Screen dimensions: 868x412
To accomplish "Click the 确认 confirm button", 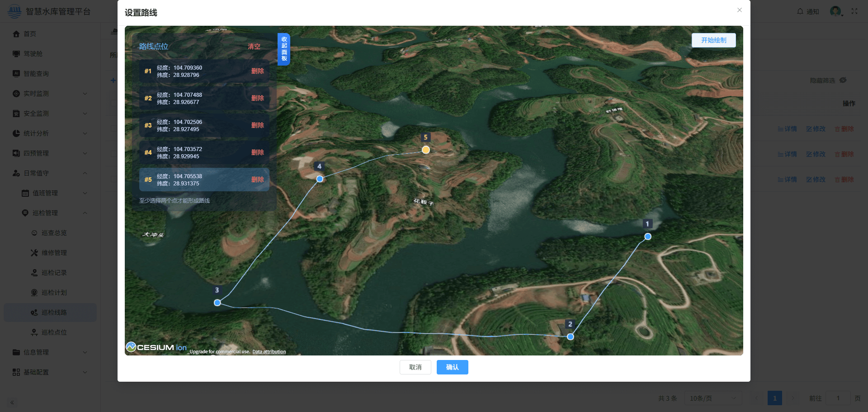I will click(452, 367).
